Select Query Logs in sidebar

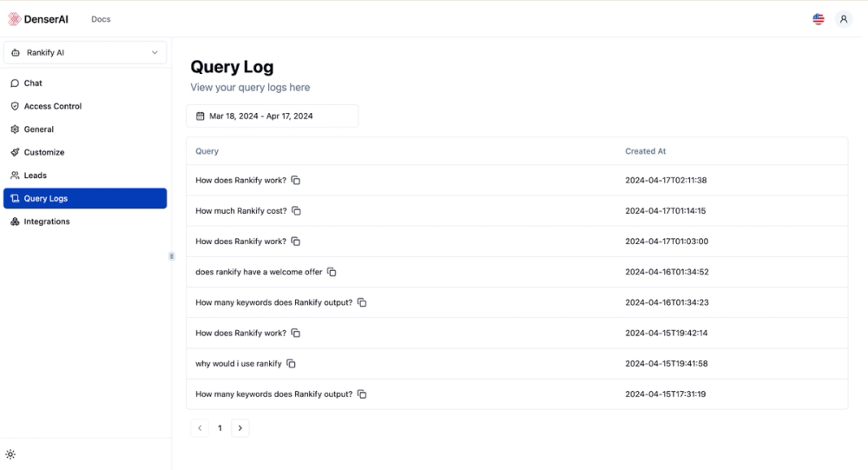[85, 198]
